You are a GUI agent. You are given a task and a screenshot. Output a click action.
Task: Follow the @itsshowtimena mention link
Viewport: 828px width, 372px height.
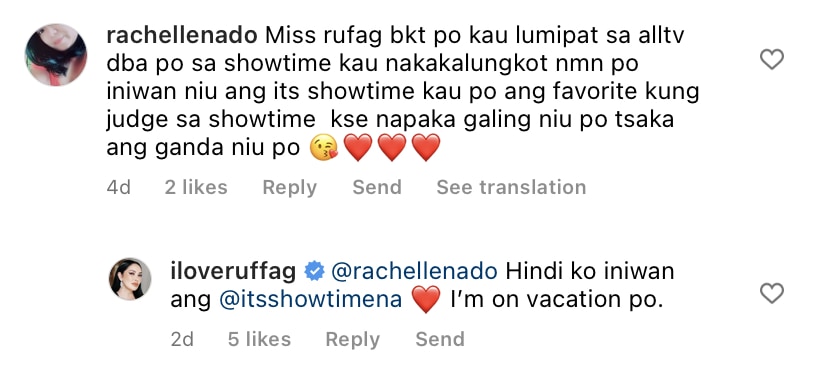(310, 300)
